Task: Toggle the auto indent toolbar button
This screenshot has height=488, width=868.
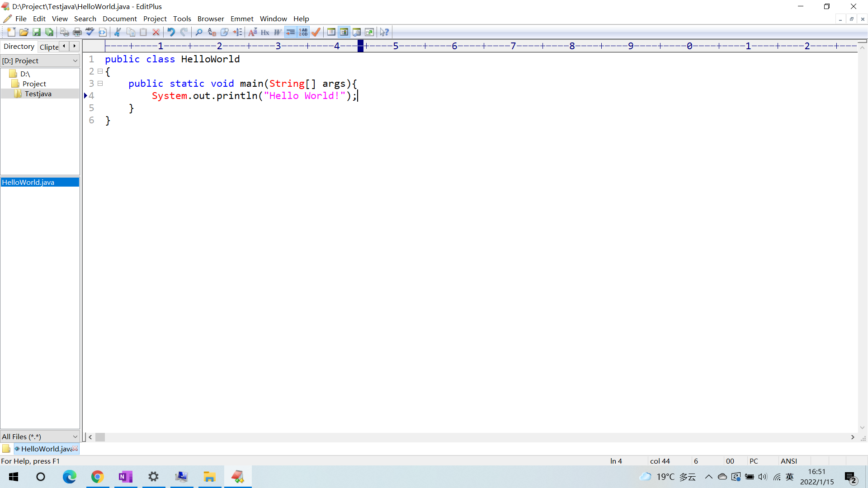Action: pyautogui.click(x=291, y=32)
